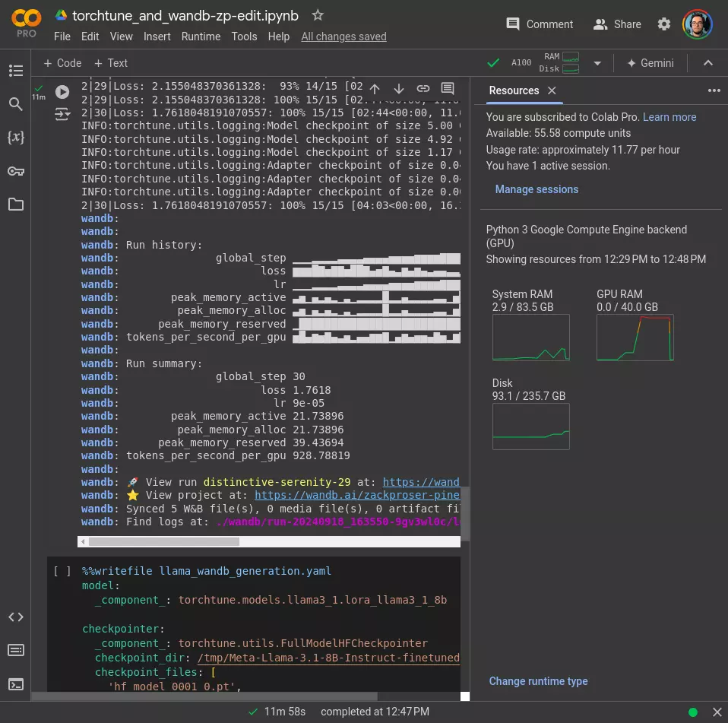Expand runtime connection options dropdown arrow
The height and width of the screenshot is (723, 728).
[x=597, y=63]
